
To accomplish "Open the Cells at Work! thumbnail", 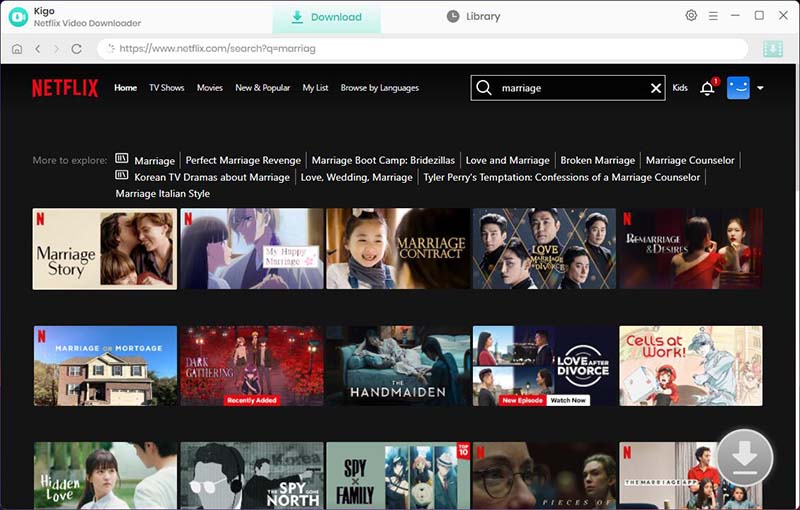I will (x=691, y=366).
